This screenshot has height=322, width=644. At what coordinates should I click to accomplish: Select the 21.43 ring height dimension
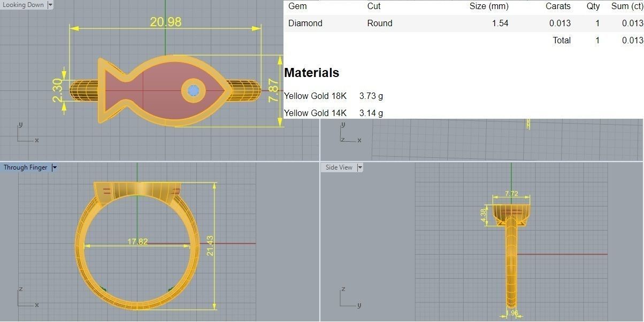(210, 246)
